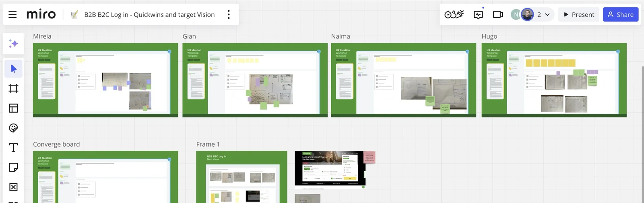
Task: Choose the Frame tool
Action: (13, 88)
